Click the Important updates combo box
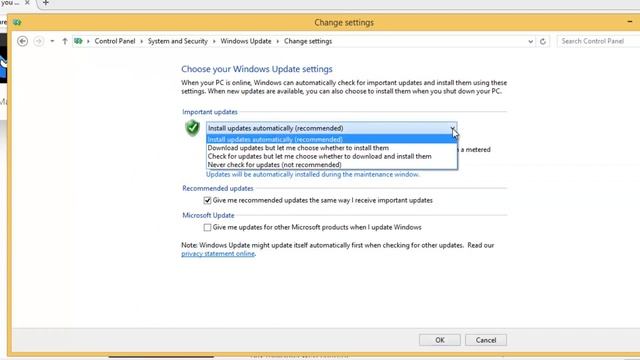The height and width of the screenshot is (360, 640). 331,128
